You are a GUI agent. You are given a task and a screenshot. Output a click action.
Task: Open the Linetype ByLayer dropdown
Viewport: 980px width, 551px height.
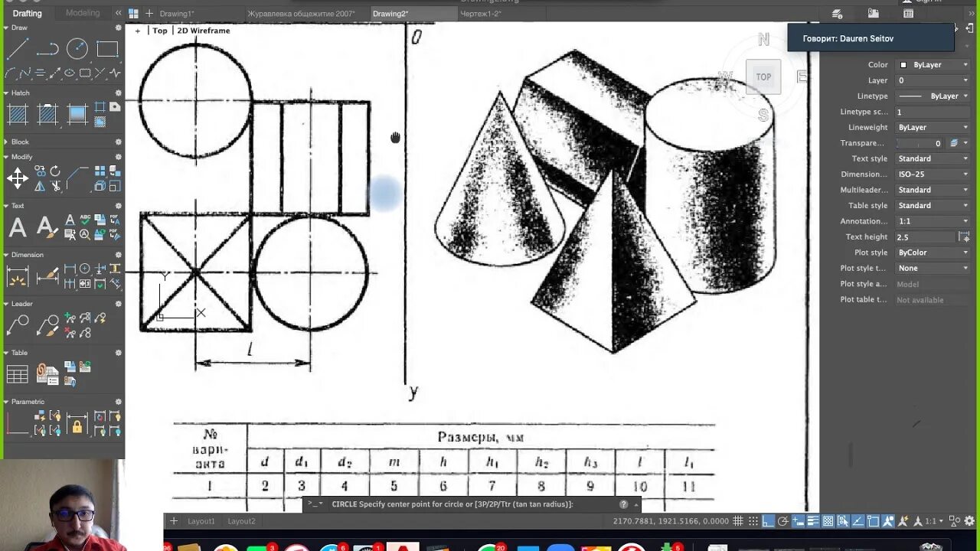click(933, 96)
